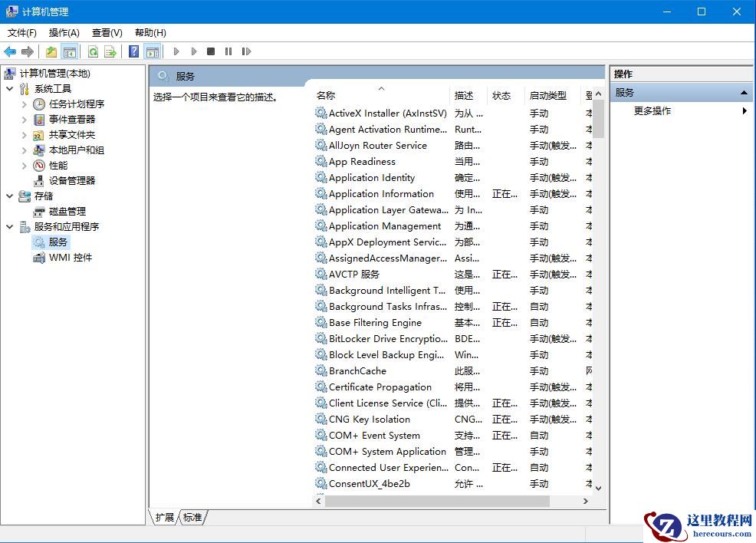The image size is (756, 543).
Task: Open Help using the question mark icon
Action: click(x=134, y=51)
